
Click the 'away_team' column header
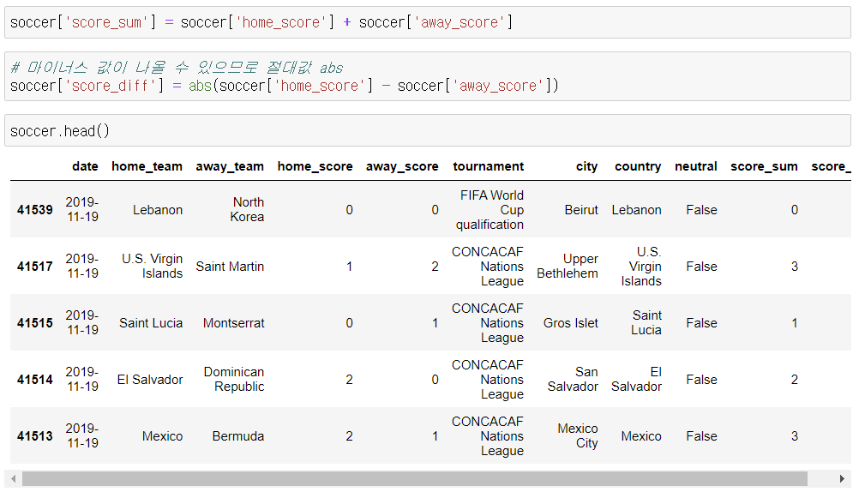(230, 166)
